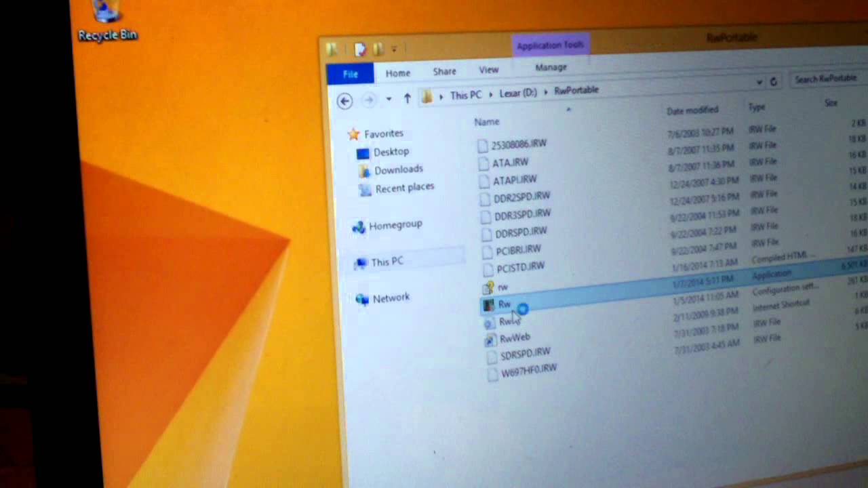Switch to the View ribbon tab
The height and width of the screenshot is (488, 868).
489,70
